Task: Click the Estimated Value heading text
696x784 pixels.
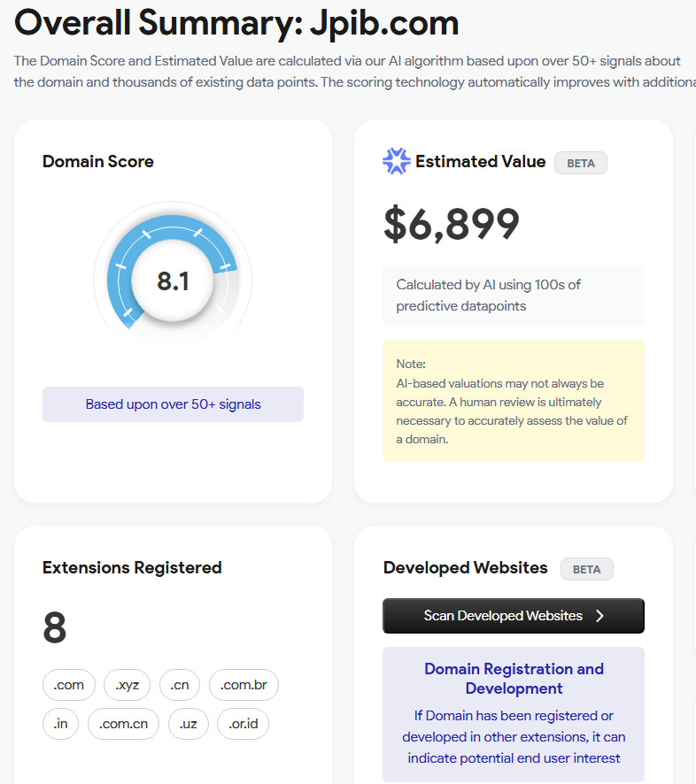Action: click(x=480, y=162)
